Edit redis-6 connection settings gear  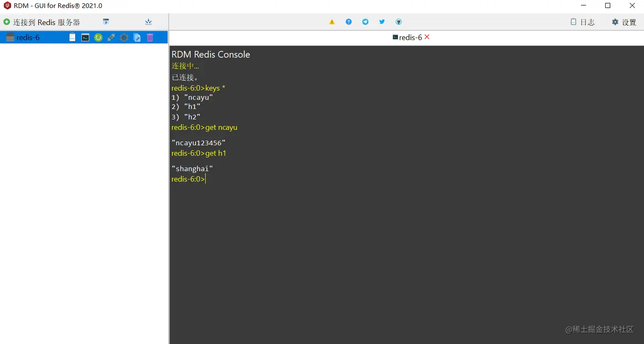[x=124, y=38]
